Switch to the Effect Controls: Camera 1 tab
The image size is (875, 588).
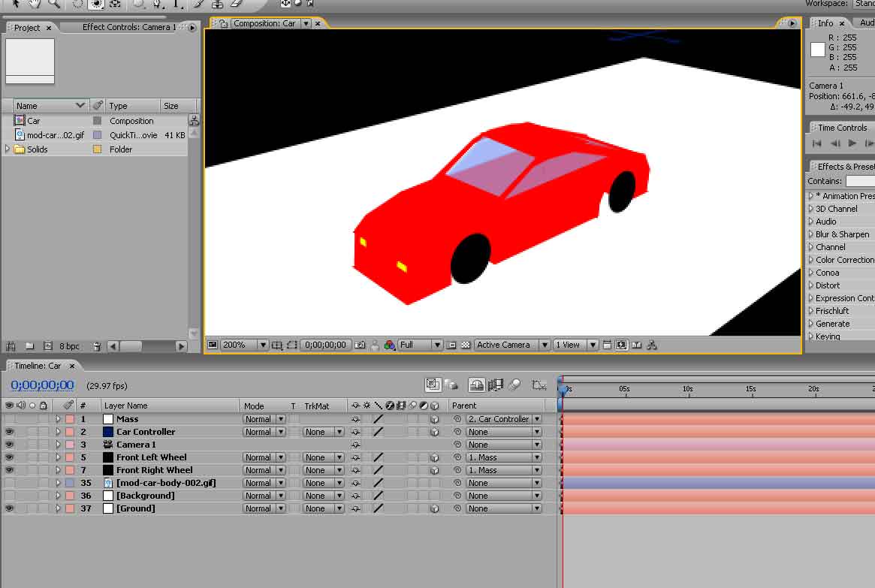pos(128,28)
